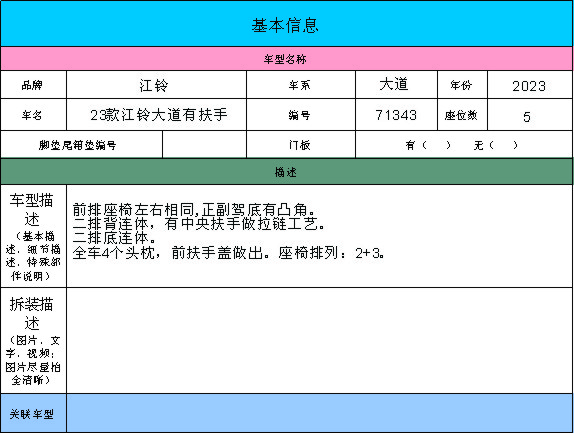Select the seat count cell showing 5
Screen dimensions: 574x433
tap(530, 115)
